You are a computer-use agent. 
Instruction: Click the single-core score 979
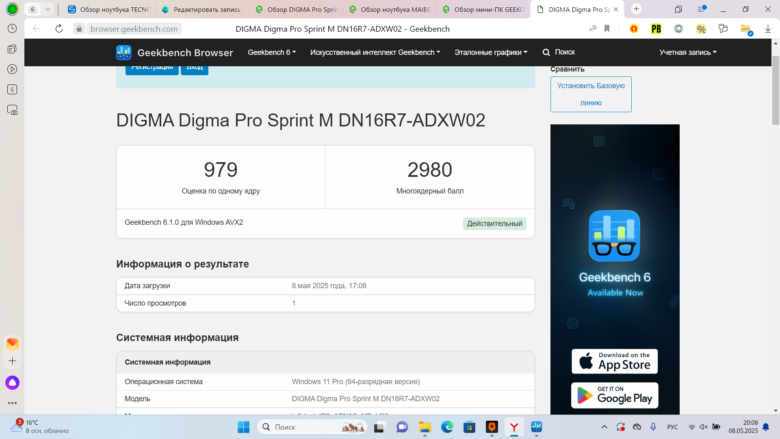point(221,170)
